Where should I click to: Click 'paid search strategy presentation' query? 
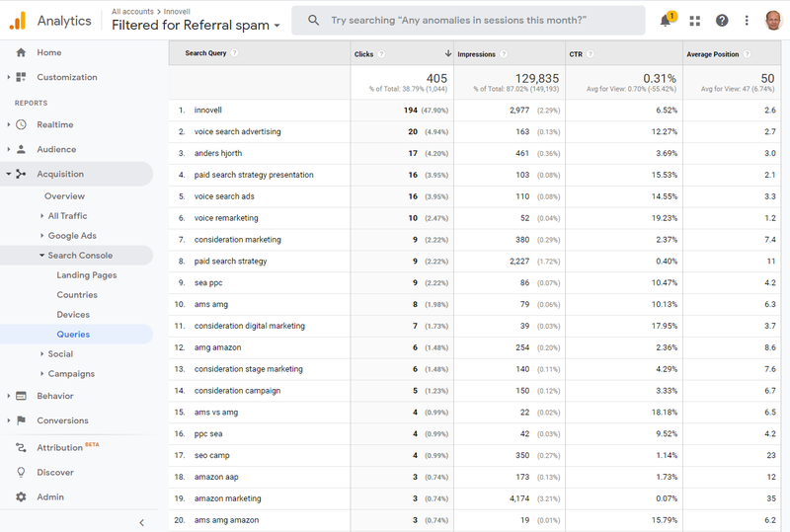click(254, 175)
